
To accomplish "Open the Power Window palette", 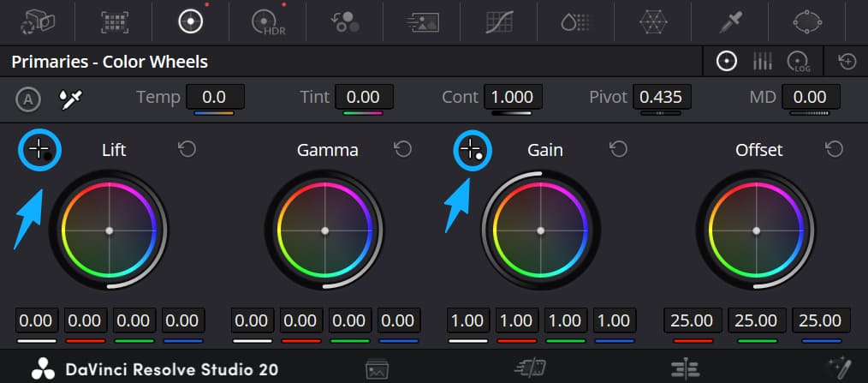I will coord(809,22).
